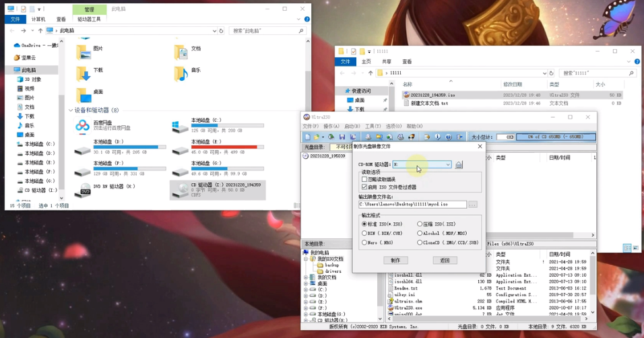
Task: Open the 音乐 folder in 此电脑 content pane
Action: point(187,73)
